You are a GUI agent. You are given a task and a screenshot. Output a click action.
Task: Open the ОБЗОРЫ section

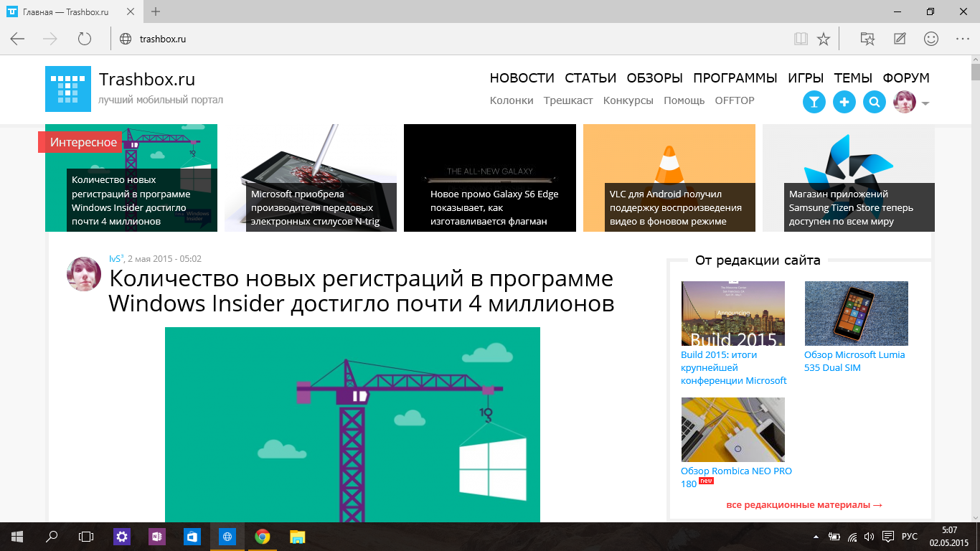(x=654, y=78)
